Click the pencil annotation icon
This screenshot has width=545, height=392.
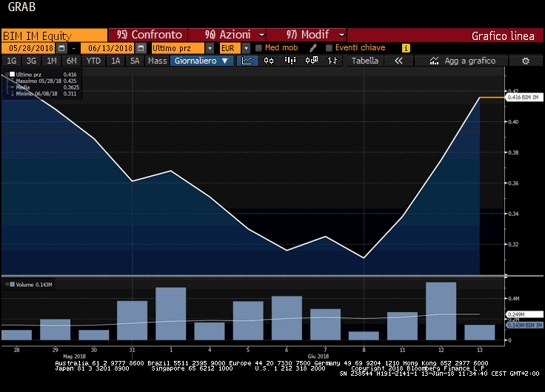(312, 47)
